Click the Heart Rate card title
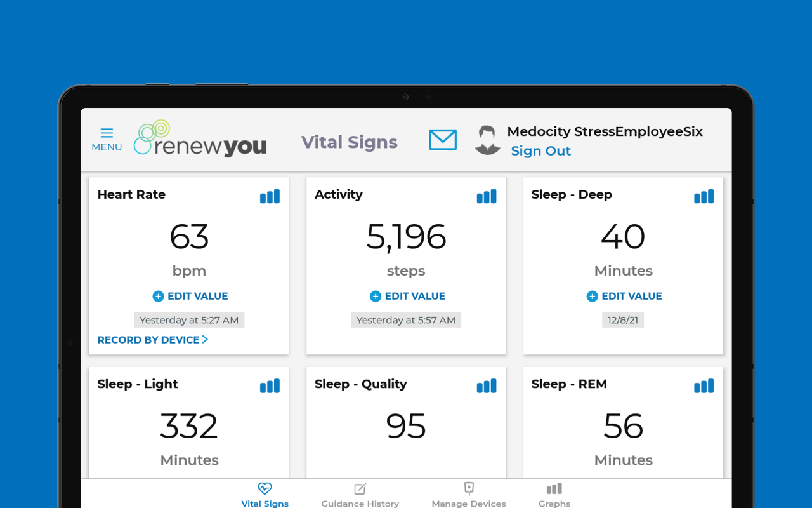 coord(131,195)
